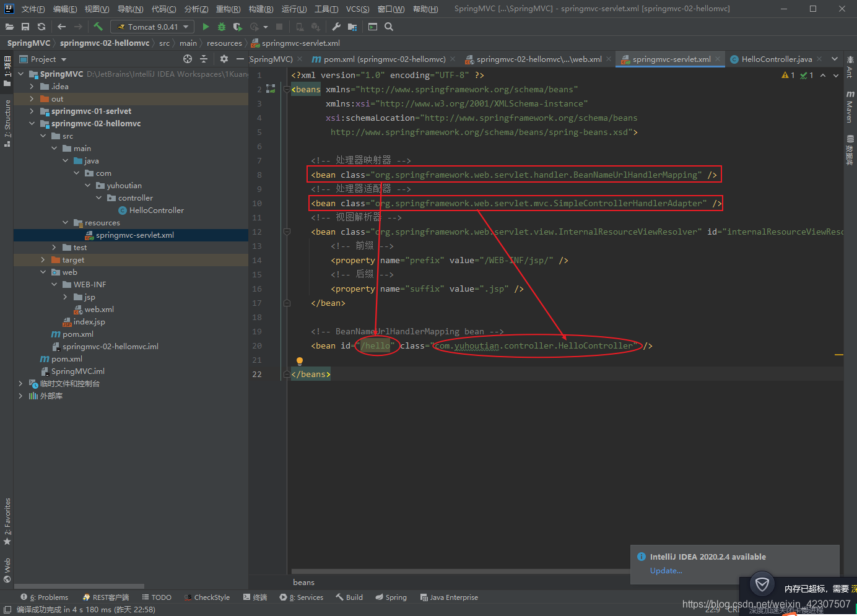Collapse the springmvc-02-hellomvc module

pos(32,124)
